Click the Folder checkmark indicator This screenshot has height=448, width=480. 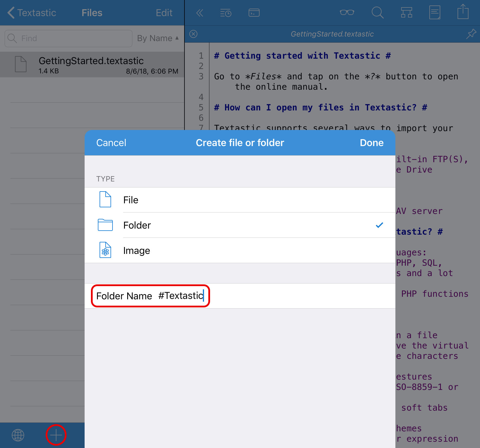tap(380, 225)
